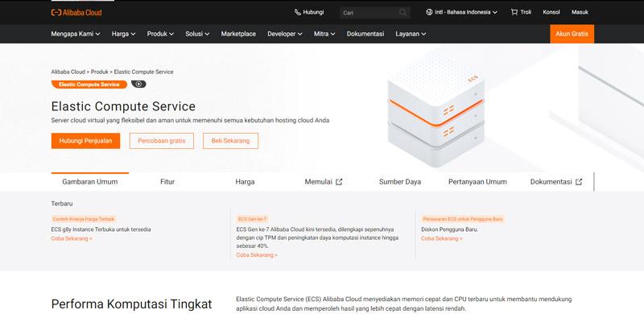The height and width of the screenshot is (314, 644).
Task: Click the Terbaru section label
Action: coord(62,204)
